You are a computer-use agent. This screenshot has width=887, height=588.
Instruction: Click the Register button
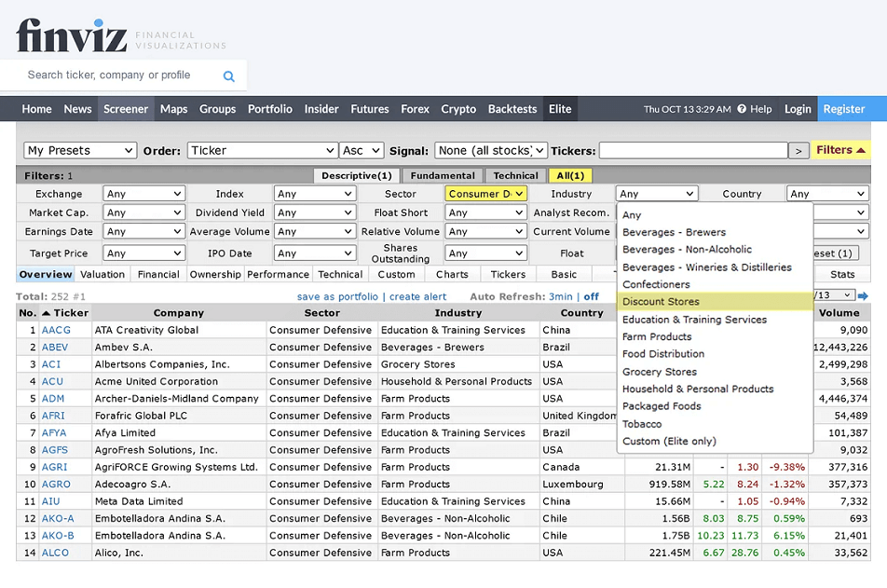tap(843, 109)
